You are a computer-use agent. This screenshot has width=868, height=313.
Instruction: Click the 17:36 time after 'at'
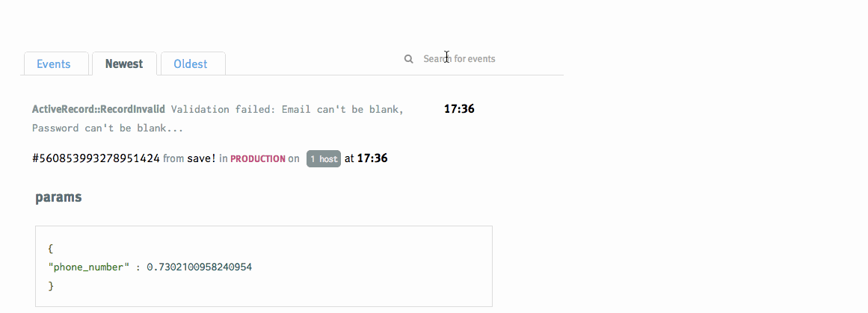point(372,158)
